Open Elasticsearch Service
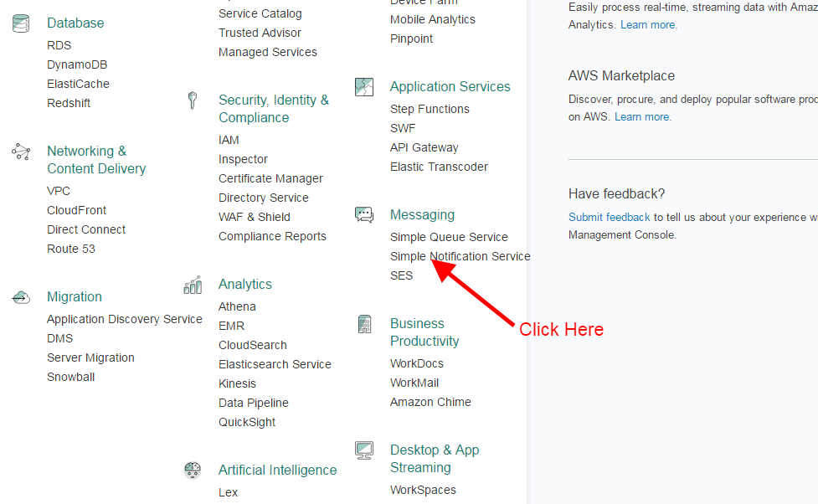This screenshot has height=504, width=818. [x=275, y=365]
